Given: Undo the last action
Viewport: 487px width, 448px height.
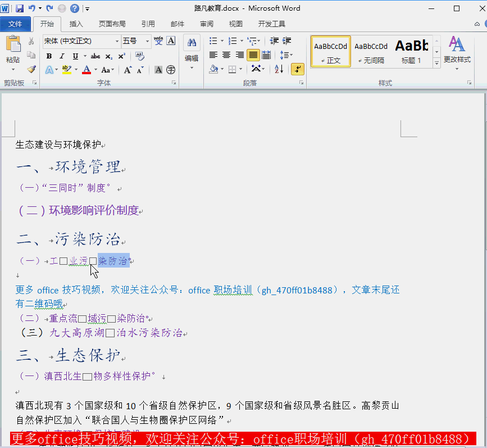Looking at the screenshot, I should (32, 8).
